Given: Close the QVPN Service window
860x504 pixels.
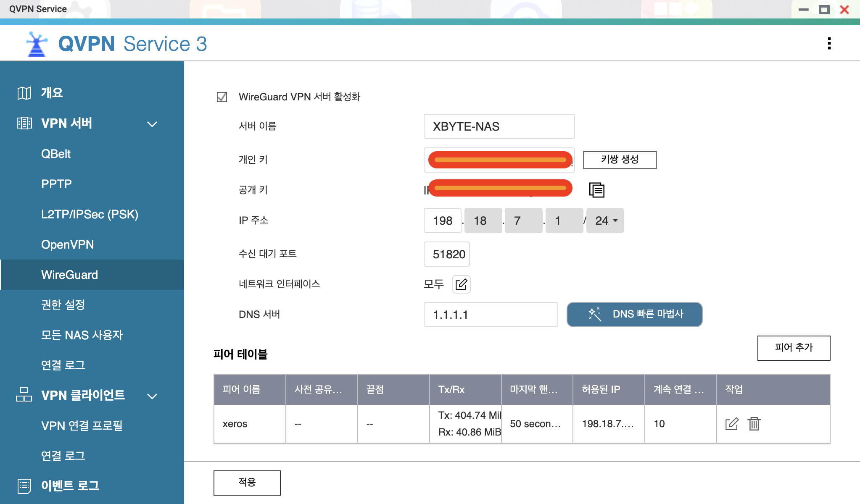Looking at the screenshot, I should 844,10.
